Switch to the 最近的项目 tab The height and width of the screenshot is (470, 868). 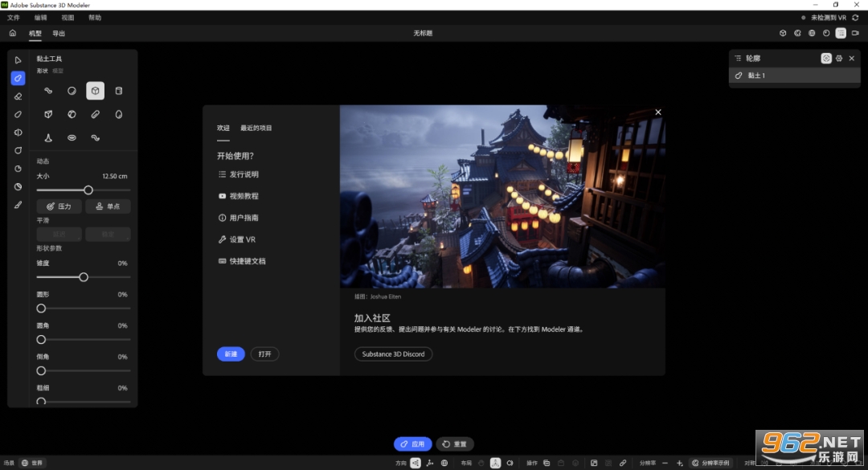pos(256,128)
